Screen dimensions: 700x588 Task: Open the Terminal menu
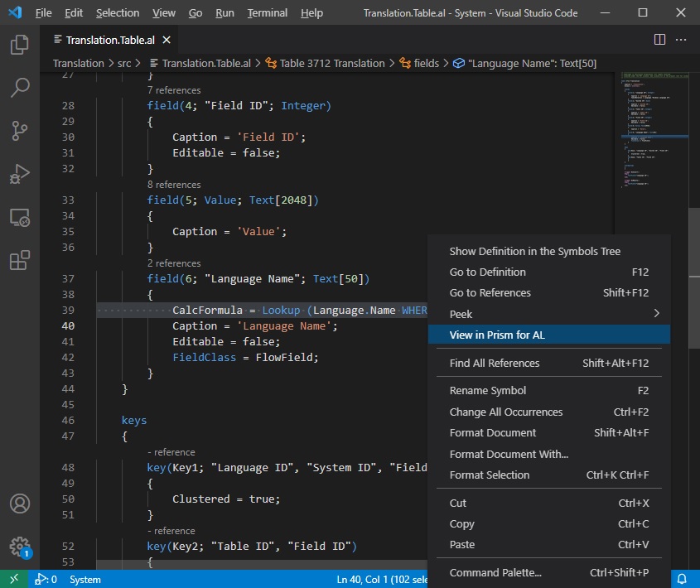267,13
